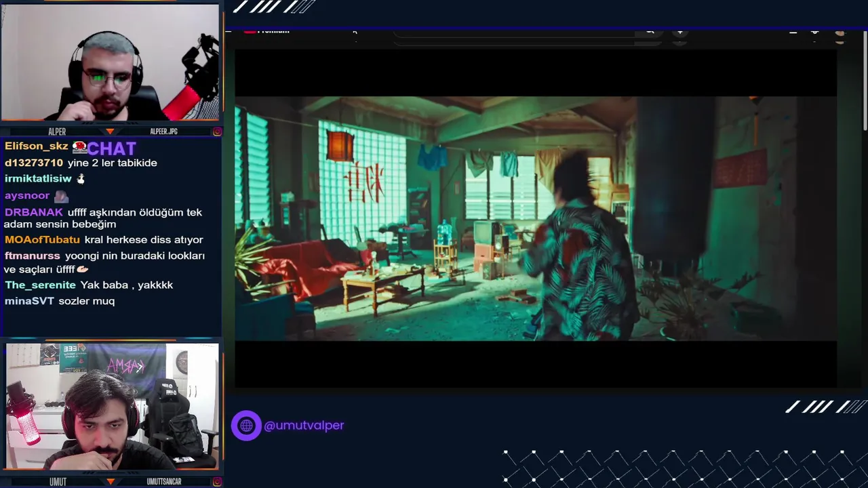Click the Instagram icon beside ALPEER.JPG
This screenshot has height=488, width=868.
(x=217, y=131)
